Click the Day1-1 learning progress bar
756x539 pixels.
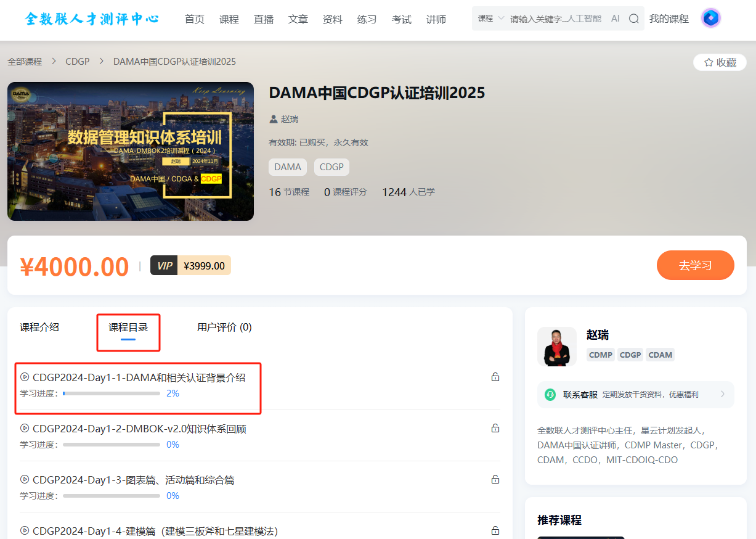(x=111, y=393)
